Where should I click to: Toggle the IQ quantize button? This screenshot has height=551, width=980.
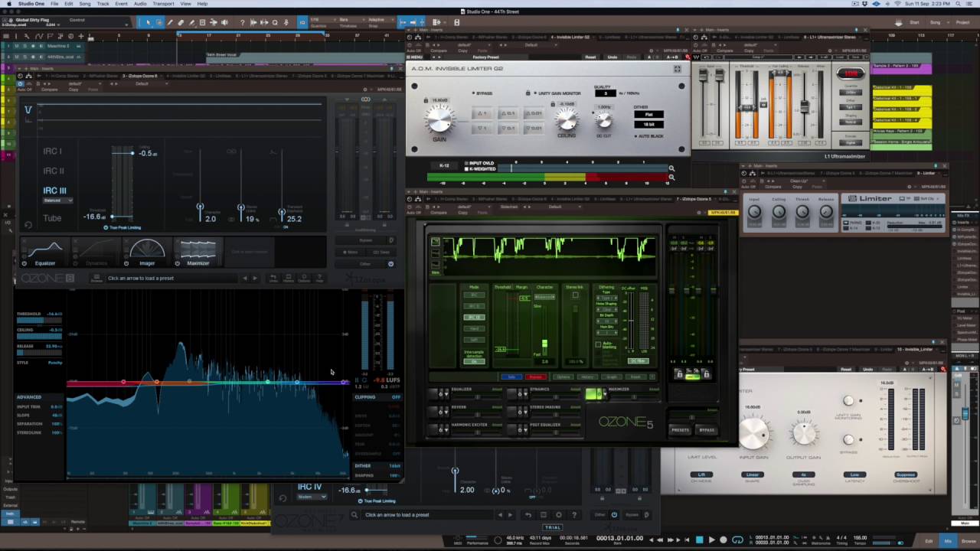(302, 22)
